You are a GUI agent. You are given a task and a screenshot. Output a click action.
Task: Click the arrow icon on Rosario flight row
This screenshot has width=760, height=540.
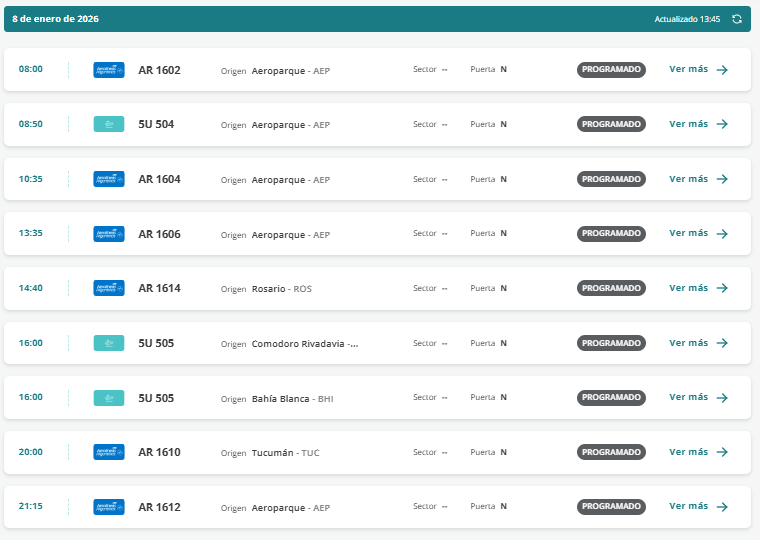click(x=722, y=288)
